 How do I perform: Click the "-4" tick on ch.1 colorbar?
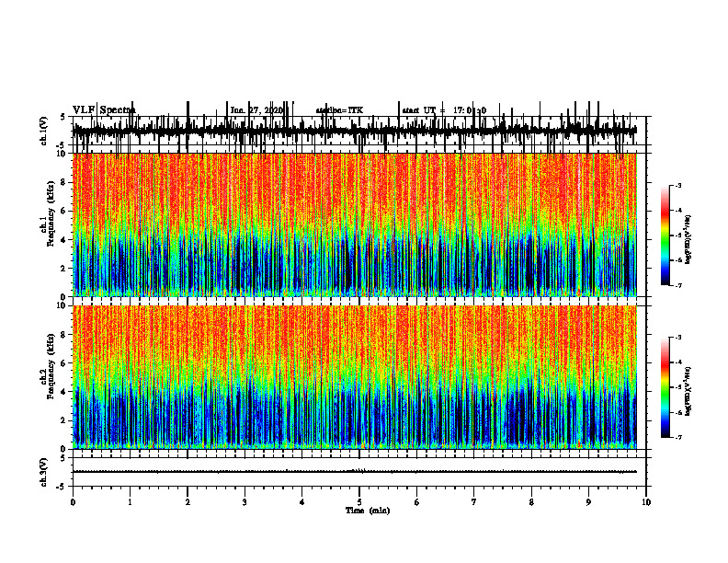click(x=678, y=211)
